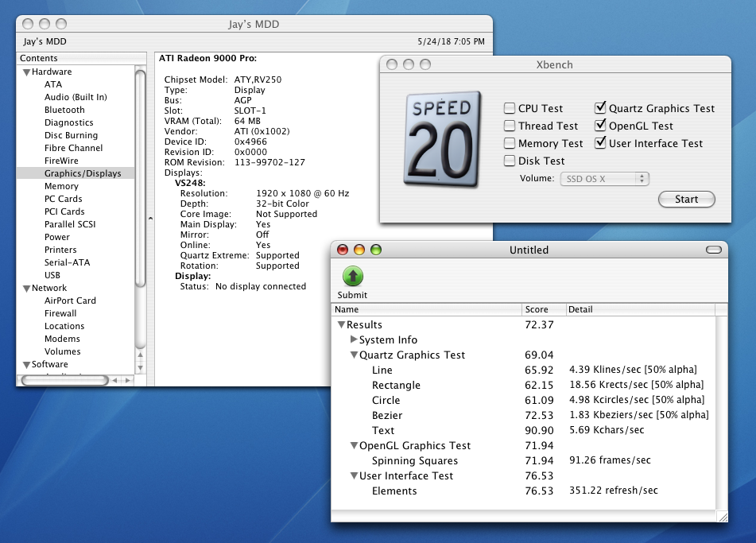Screen dimensions: 756x543
Task: Uncheck Quartz Graphics Test
Action: [x=600, y=108]
